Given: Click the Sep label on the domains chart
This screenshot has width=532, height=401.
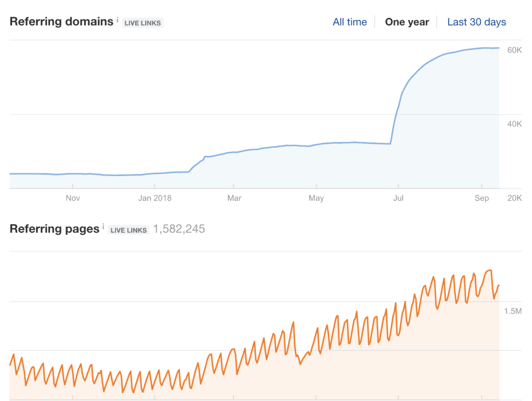Looking at the screenshot, I should (x=482, y=198).
